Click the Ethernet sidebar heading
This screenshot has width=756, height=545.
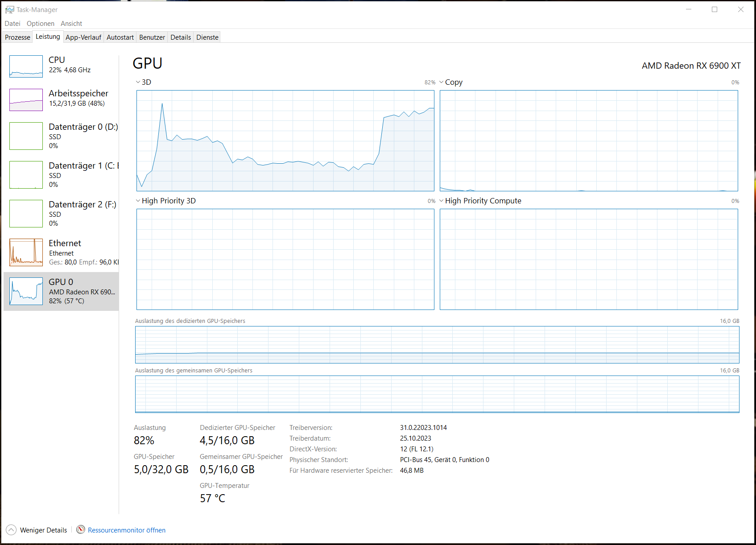tap(65, 243)
